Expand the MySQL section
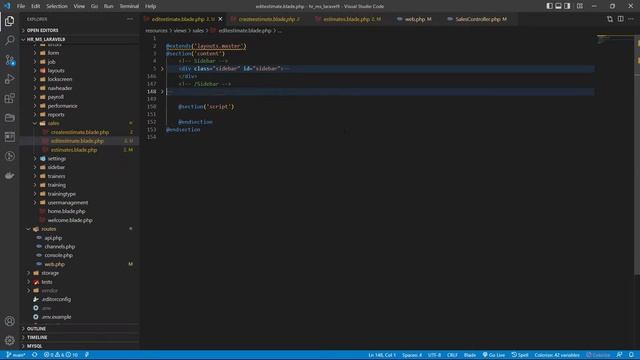 (35, 346)
